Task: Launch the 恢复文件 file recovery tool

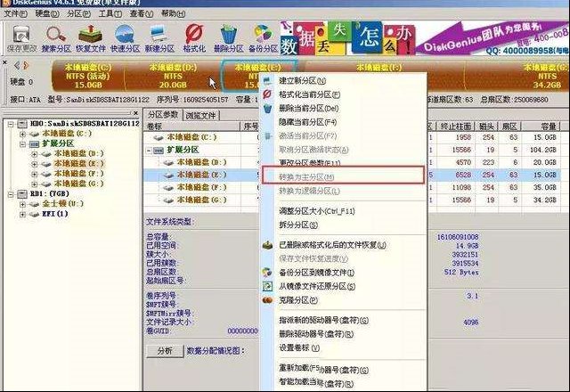Action: pyautogui.click(x=91, y=38)
